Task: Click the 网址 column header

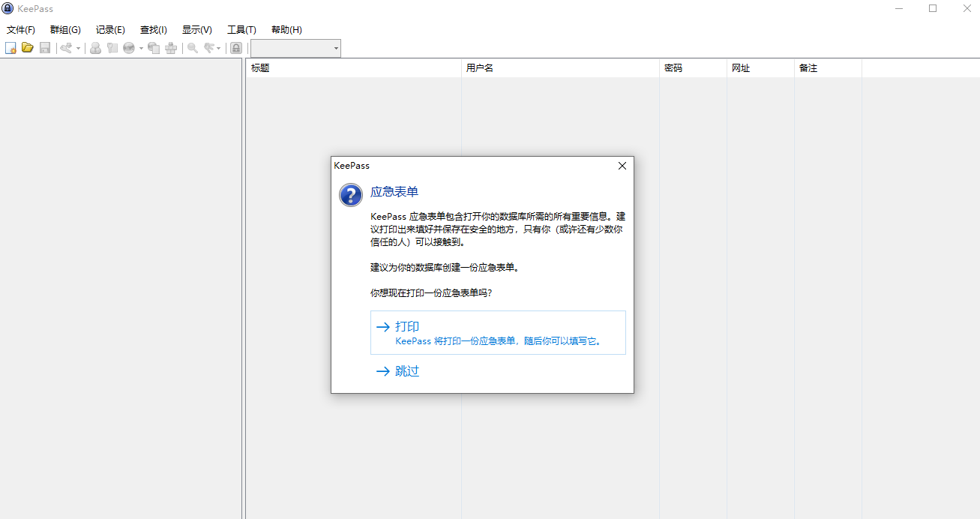Action: [760, 67]
